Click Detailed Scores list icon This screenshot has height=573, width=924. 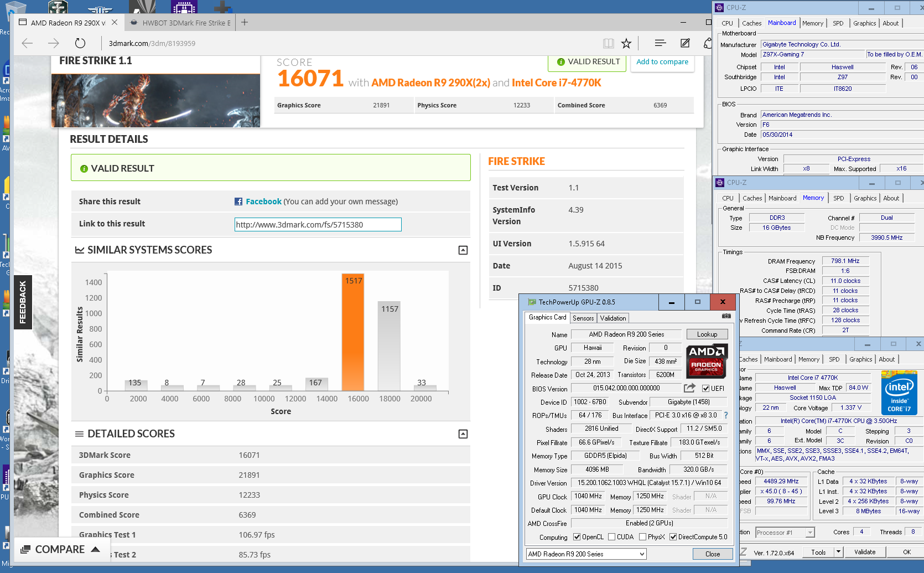[80, 434]
